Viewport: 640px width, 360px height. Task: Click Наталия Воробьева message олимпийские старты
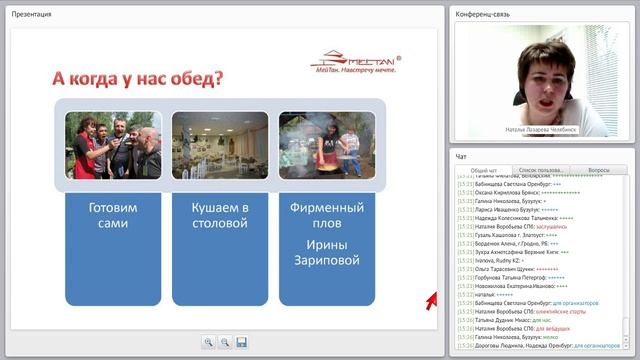coord(522,311)
